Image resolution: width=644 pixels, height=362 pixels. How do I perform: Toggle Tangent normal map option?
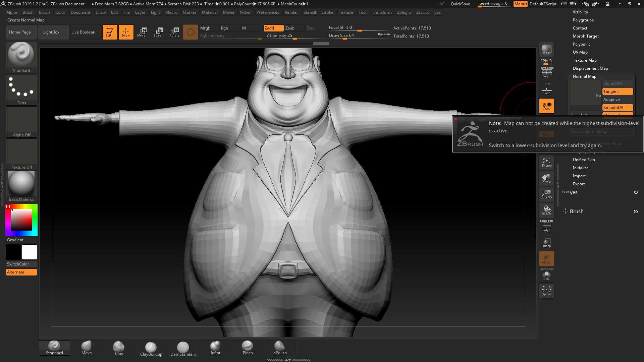point(618,92)
